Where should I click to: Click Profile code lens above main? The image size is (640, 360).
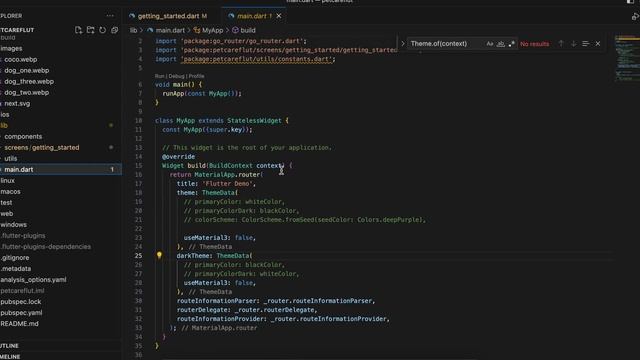(196, 76)
